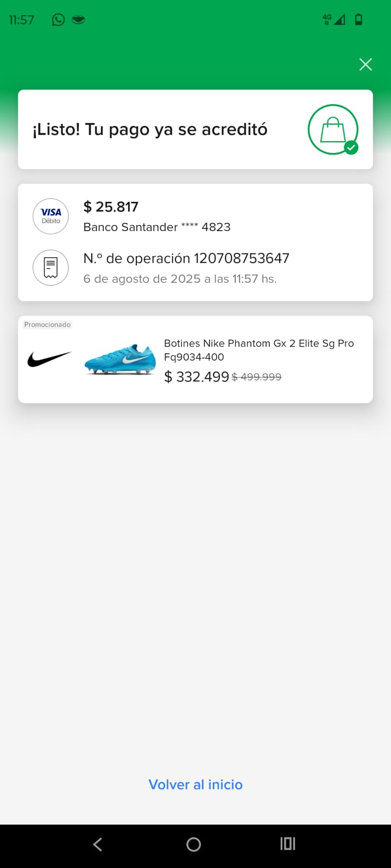Viewport: 391px width, 868px height.
Task: Open Botines Nike Phantom Gx 2 product title
Action: 258,350
